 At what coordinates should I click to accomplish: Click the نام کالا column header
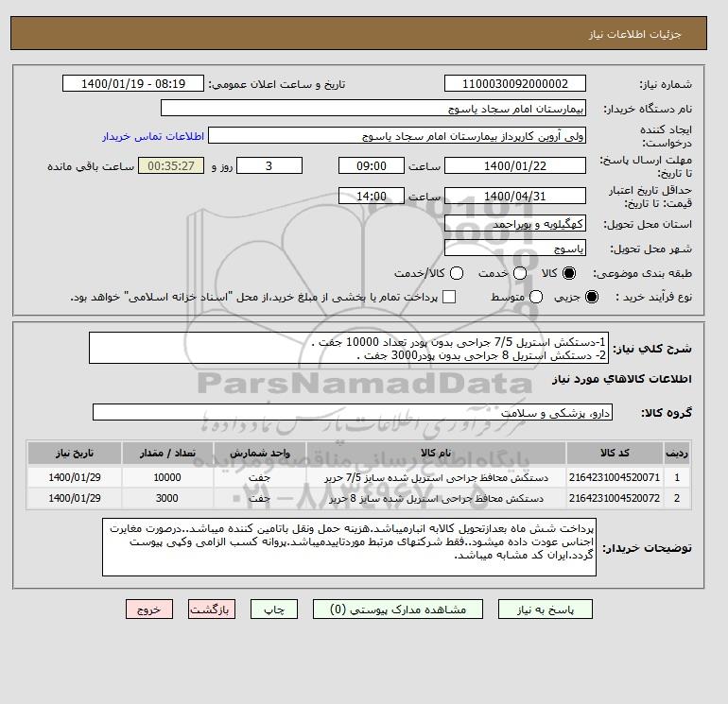(x=436, y=453)
